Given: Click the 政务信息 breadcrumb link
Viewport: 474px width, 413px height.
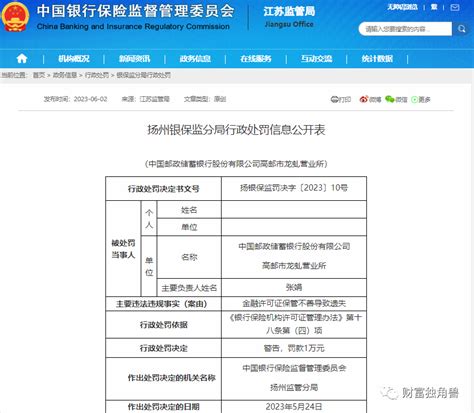Looking at the screenshot, I should pyautogui.click(x=65, y=75).
